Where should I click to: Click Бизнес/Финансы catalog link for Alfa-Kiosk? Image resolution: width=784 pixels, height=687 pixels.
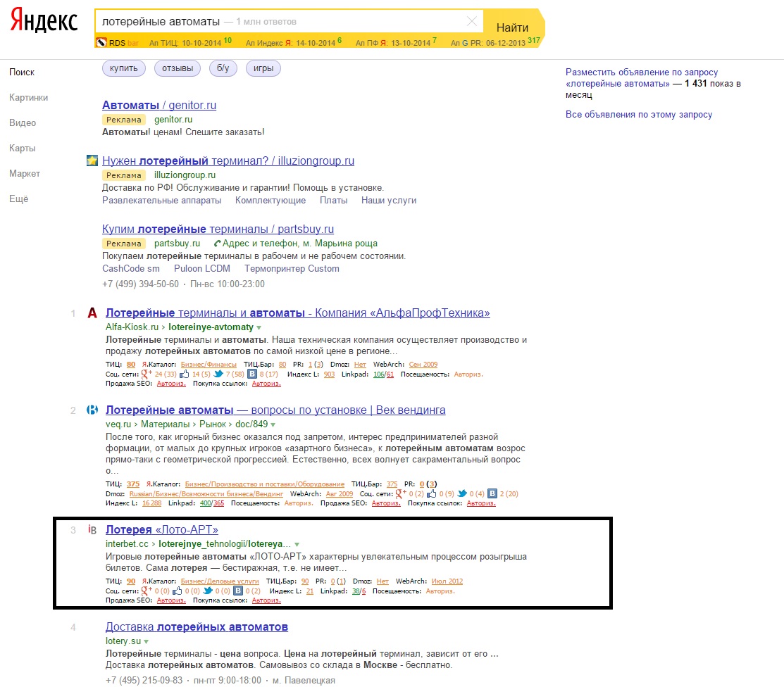[209, 364]
